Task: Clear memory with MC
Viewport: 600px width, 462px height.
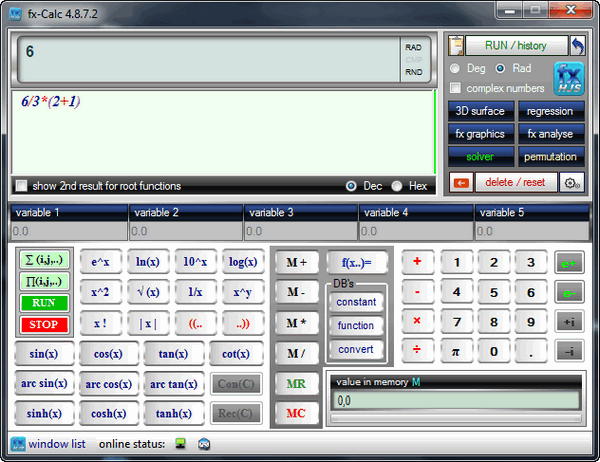Action: coord(297,414)
